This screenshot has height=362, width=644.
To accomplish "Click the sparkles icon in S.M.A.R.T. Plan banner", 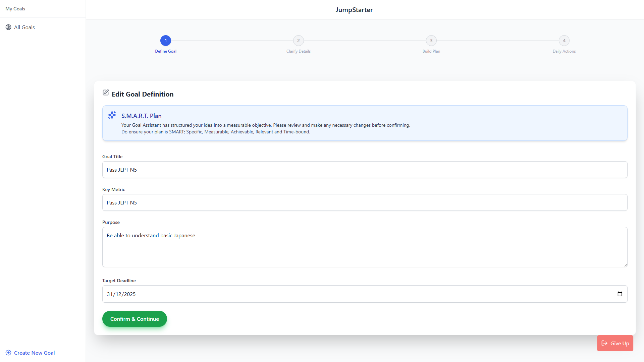I will 112,115.
